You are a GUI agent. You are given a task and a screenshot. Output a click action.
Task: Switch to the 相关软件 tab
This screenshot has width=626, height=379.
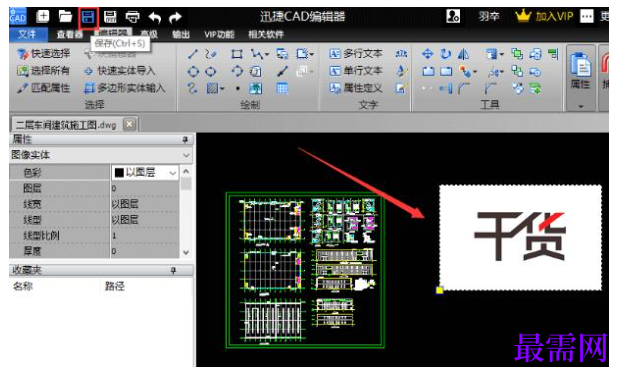266,34
